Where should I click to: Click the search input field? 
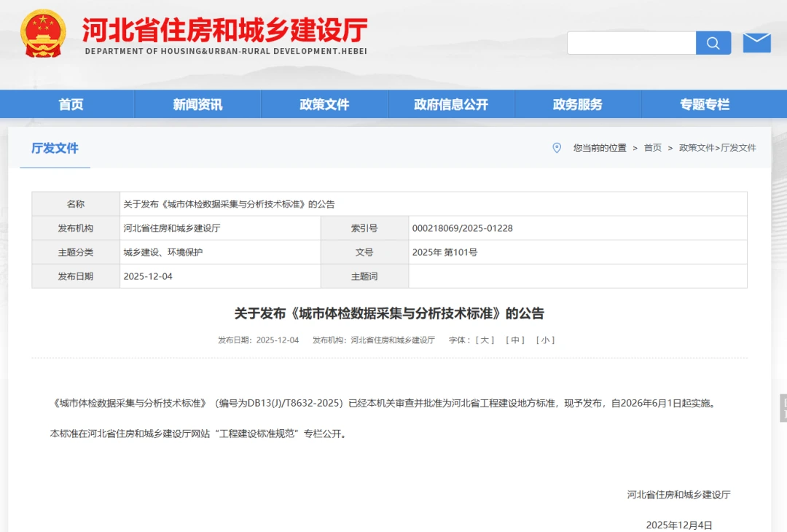tap(631, 43)
